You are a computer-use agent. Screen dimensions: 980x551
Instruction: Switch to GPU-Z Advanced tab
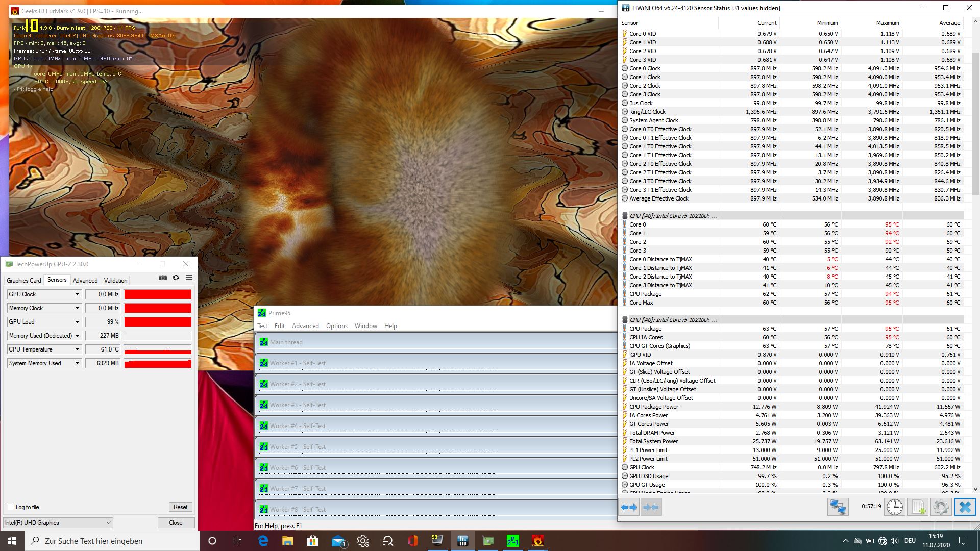tap(85, 281)
